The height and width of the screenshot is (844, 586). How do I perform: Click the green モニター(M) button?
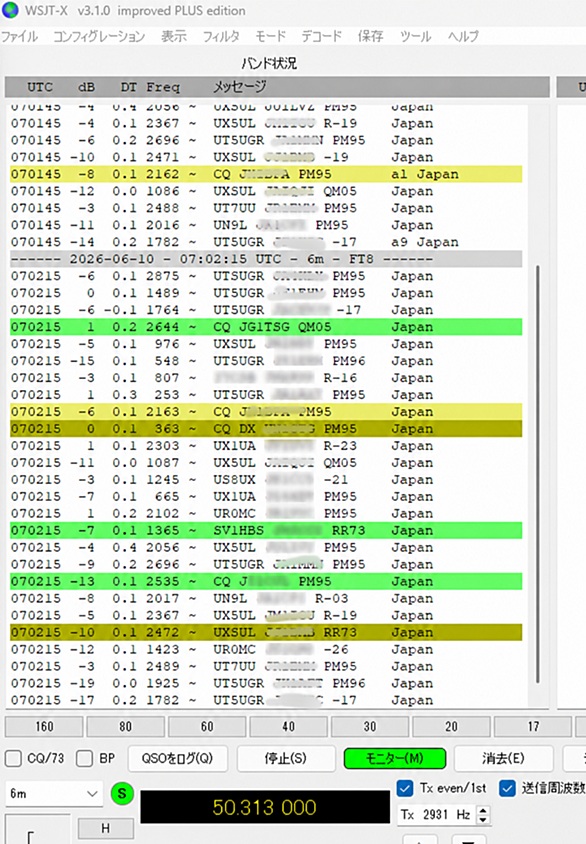click(395, 758)
